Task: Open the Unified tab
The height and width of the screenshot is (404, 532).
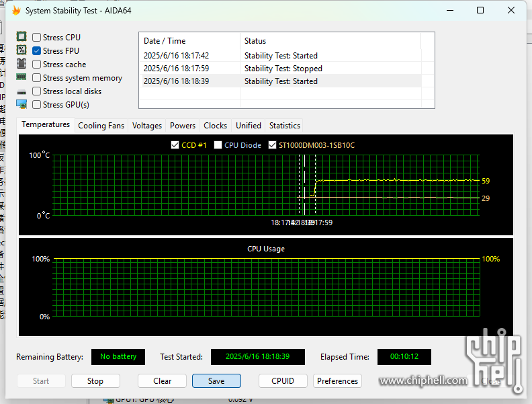Action: [249, 126]
